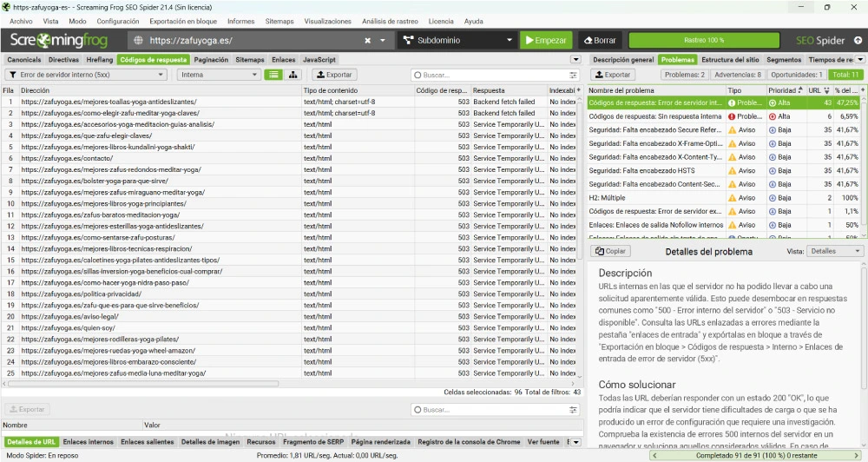
Task: Add columns with the plus icon in main table
Action: pos(578,90)
